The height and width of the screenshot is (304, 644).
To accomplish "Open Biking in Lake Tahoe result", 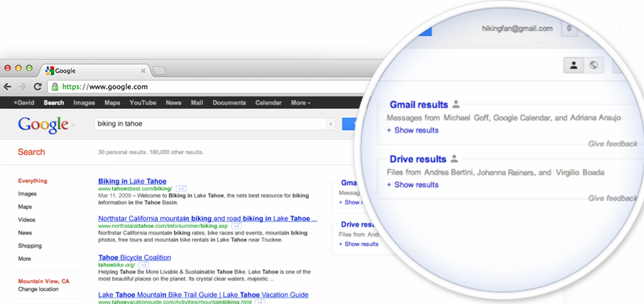I will pyautogui.click(x=132, y=181).
